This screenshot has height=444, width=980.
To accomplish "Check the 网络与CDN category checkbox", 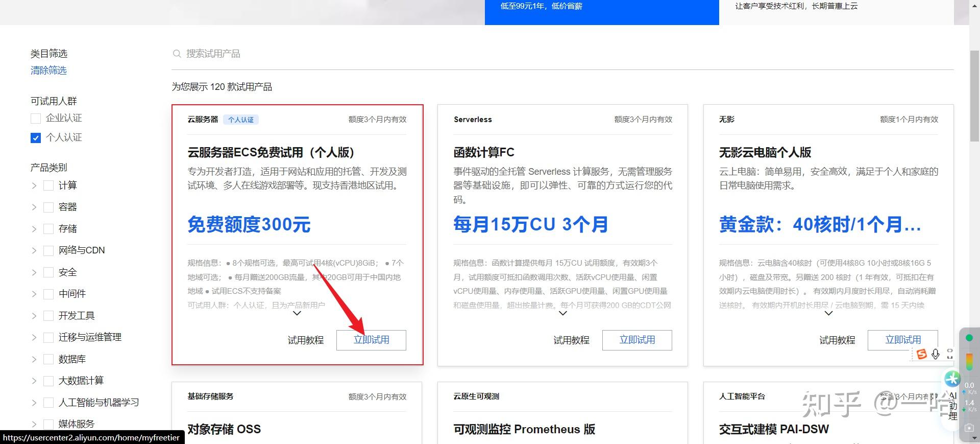I will (48, 250).
